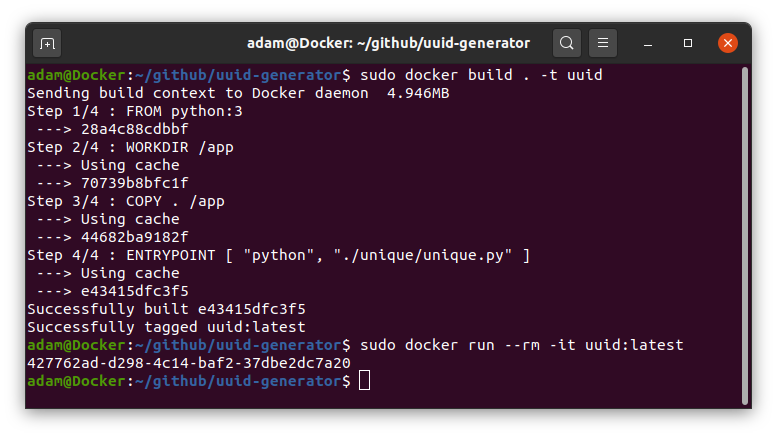777x437 pixels.
Task: Click image hash 70739b8bfc1f
Action: coord(134,183)
